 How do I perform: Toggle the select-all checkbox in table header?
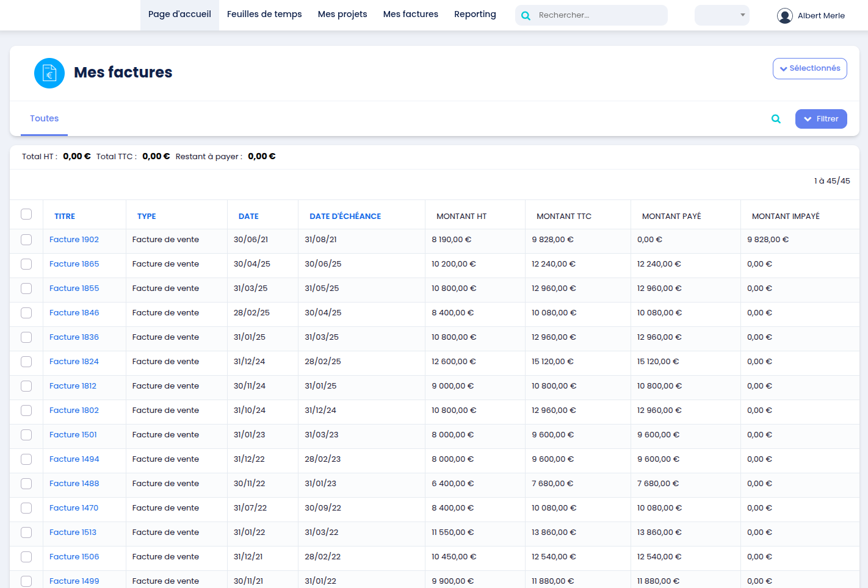(x=26, y=214)
